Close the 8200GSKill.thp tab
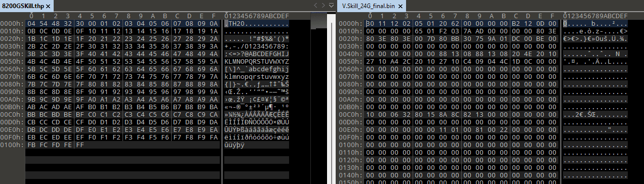Image resolution: width=644 pixels, height=184 pixels. coord(48,6)
